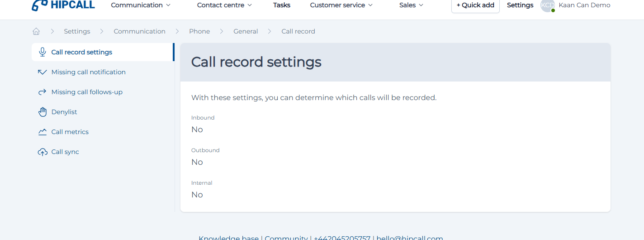Click the Call record breadcrumb

point(298,31)
